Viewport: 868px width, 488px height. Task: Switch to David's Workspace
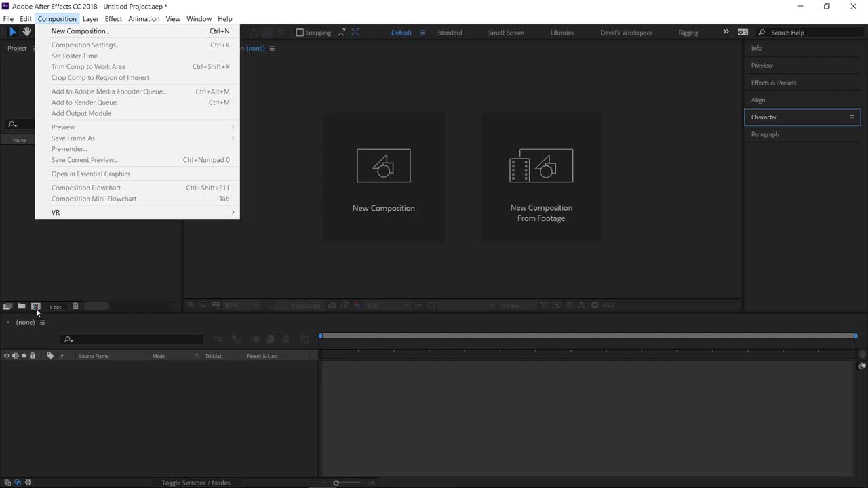click(627, 33)
